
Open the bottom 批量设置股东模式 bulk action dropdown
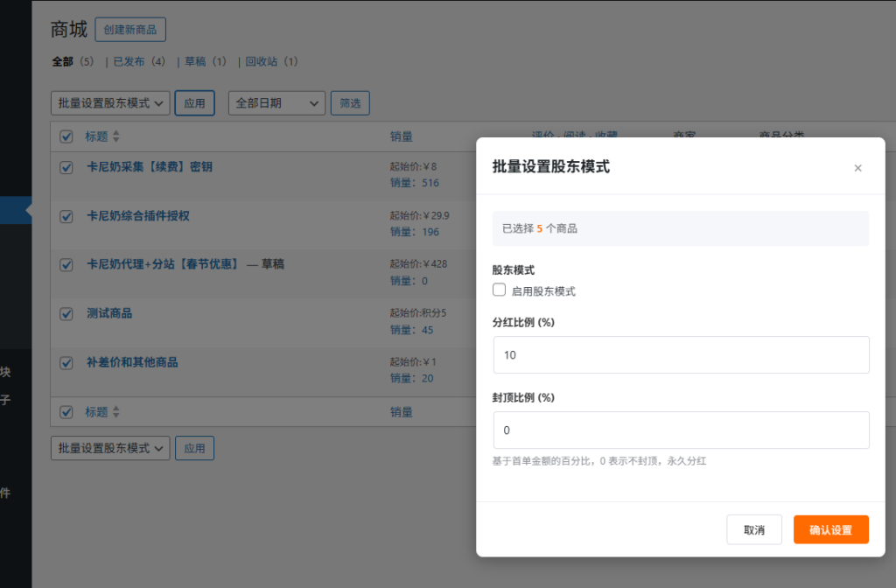tap(110, 448)
